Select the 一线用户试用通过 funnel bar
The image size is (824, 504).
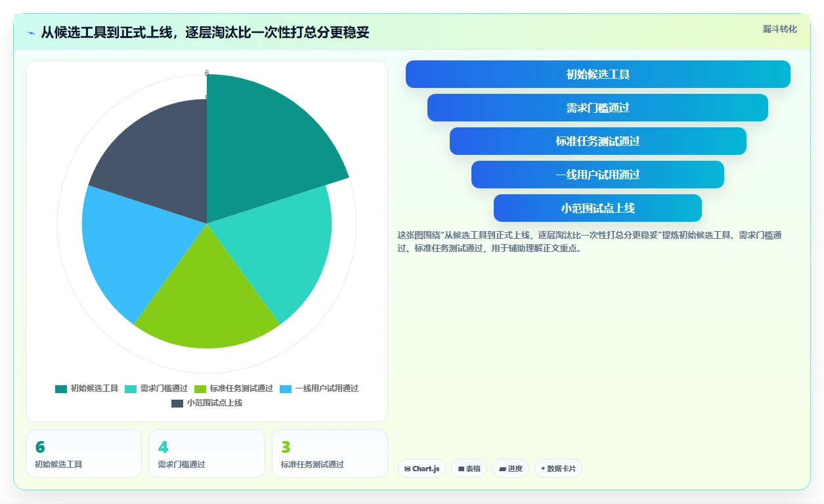pyautogui.click(x=598, y=175)
